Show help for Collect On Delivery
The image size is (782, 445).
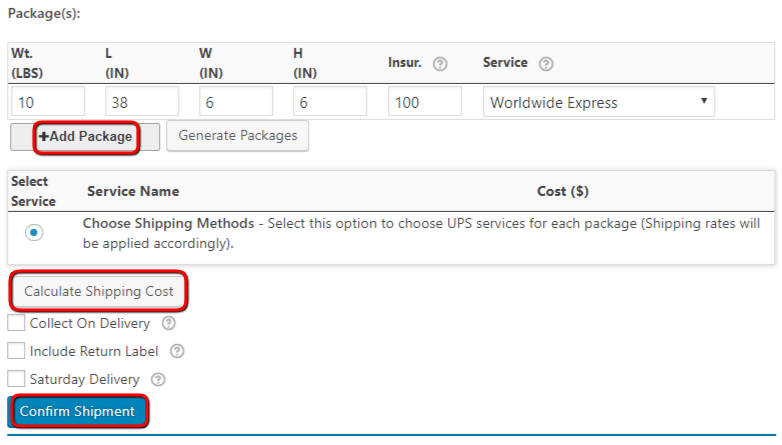coord(169,323)
